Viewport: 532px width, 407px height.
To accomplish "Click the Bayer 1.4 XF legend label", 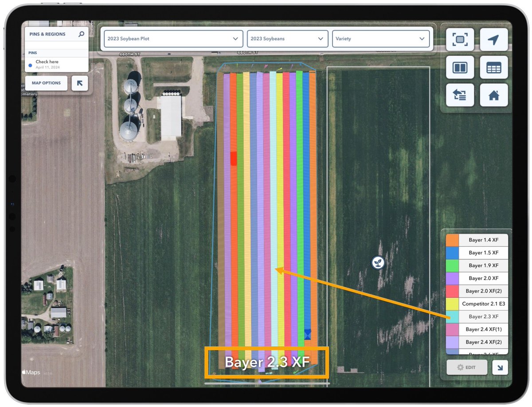I will [483, 240].
